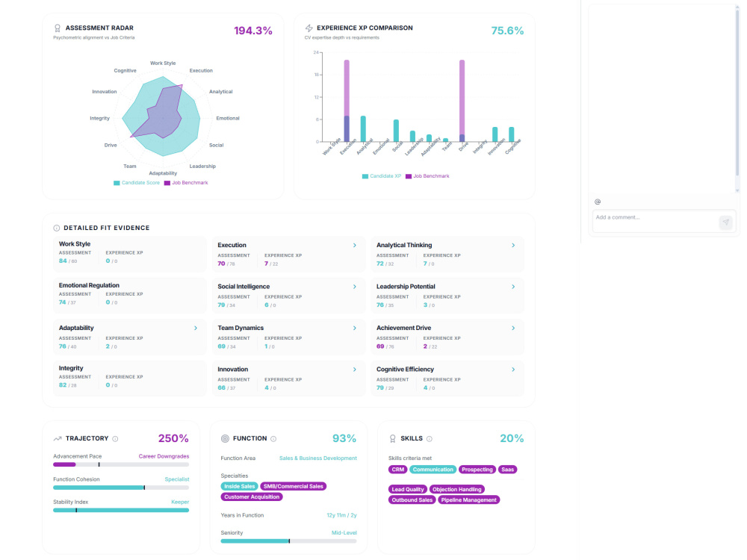Click the Skills badge icon
Screen dimensions: 747x560
(393, 438)
